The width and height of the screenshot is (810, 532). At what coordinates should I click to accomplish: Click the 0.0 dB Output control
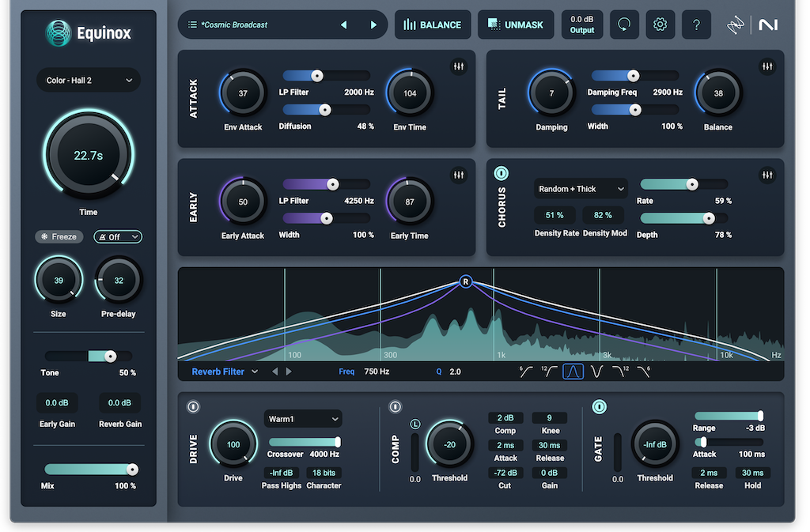[x=581, y=25]
